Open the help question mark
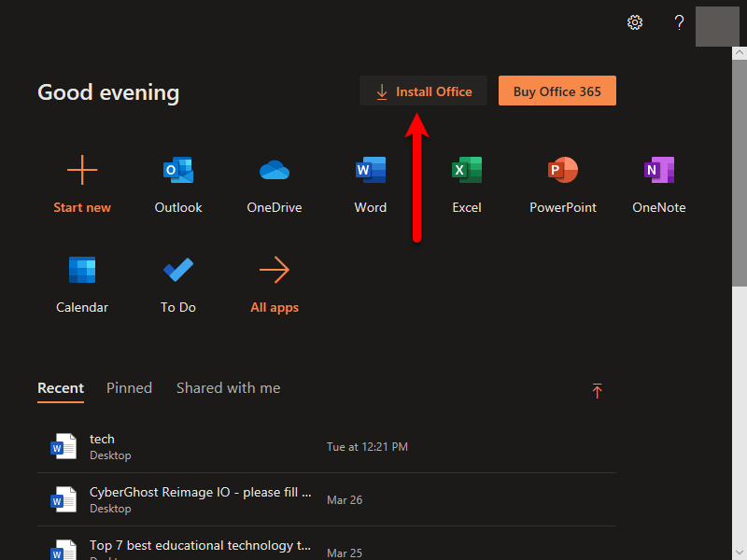Screen dimensions: 747x560 coord(680,22)
